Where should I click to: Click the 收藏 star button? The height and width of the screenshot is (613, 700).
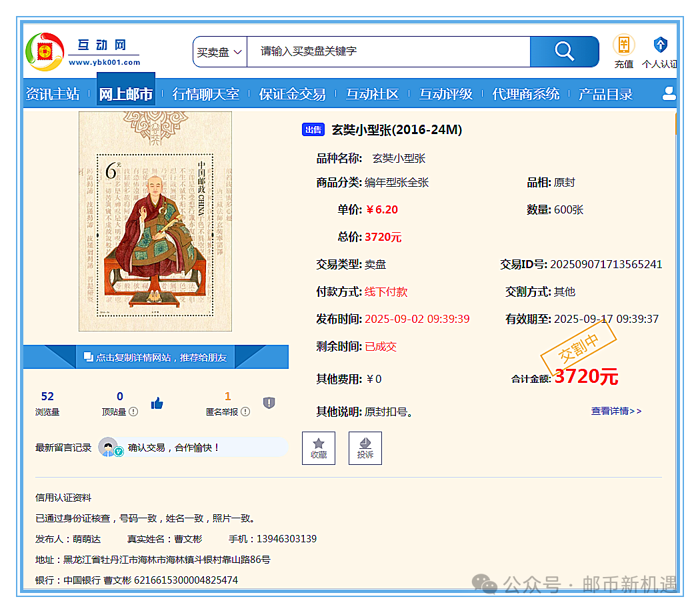[318, 448]
